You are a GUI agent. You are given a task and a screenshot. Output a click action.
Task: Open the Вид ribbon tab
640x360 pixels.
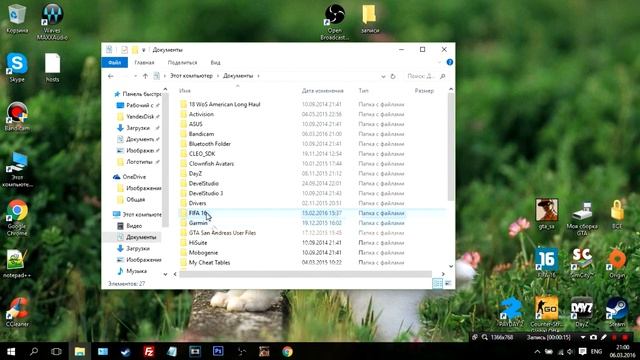tap(215, 62)
